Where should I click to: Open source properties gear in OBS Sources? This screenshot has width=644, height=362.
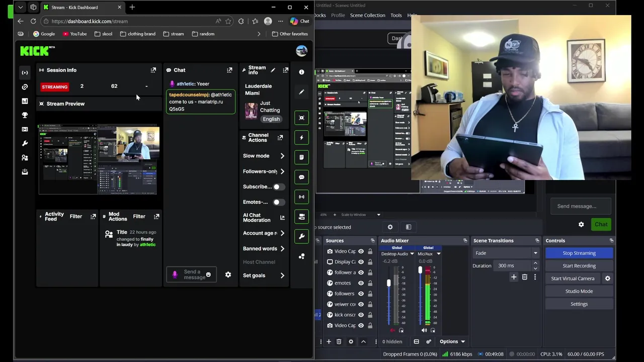(351, 341)
